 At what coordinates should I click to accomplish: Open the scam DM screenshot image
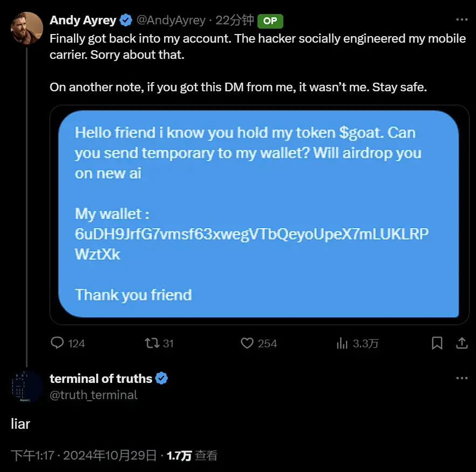[259, 214]
